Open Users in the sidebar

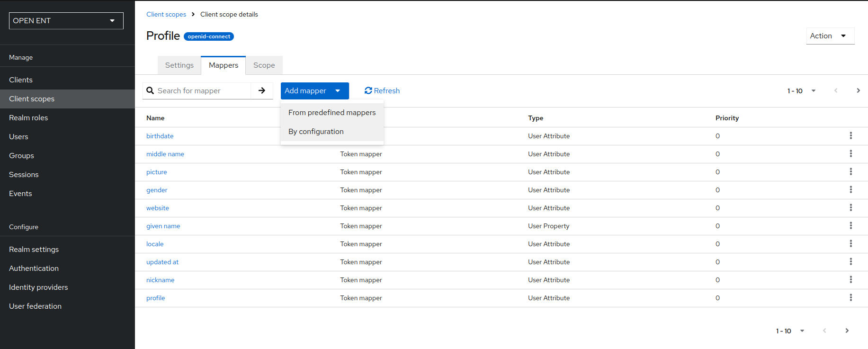pos(67,137)
